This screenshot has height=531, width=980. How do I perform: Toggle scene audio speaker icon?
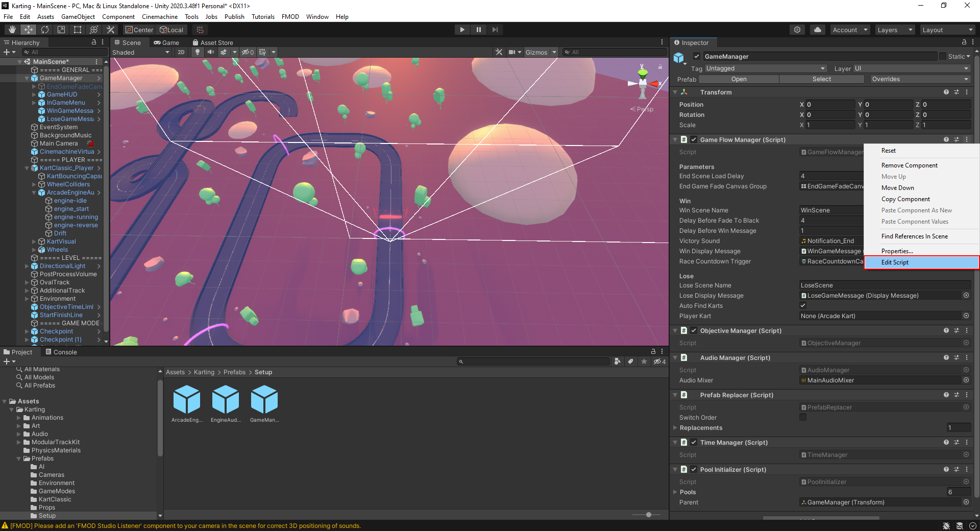(x=210, y=52)
